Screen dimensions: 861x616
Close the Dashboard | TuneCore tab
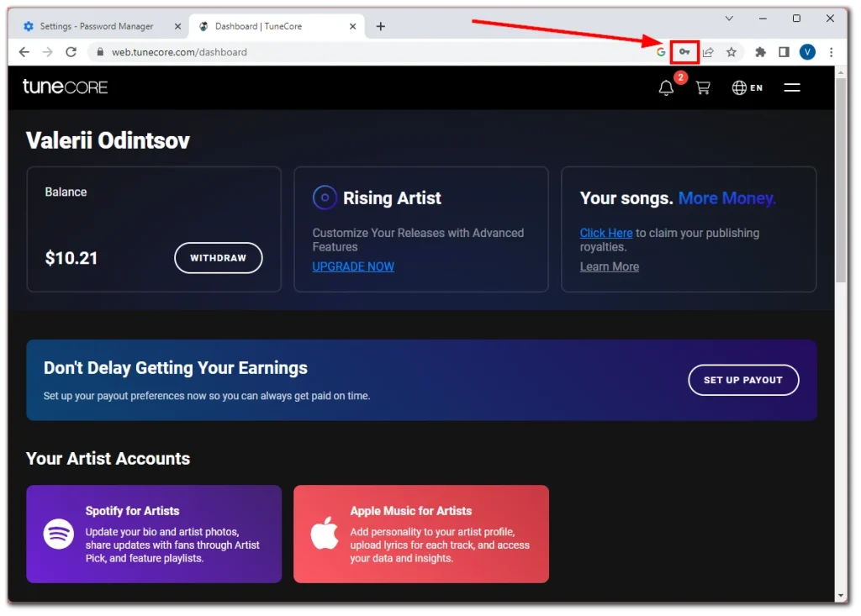pos(352,26)
